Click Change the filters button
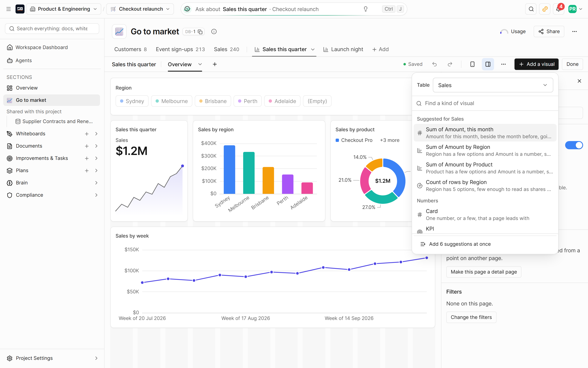 (x=471, y=317)
